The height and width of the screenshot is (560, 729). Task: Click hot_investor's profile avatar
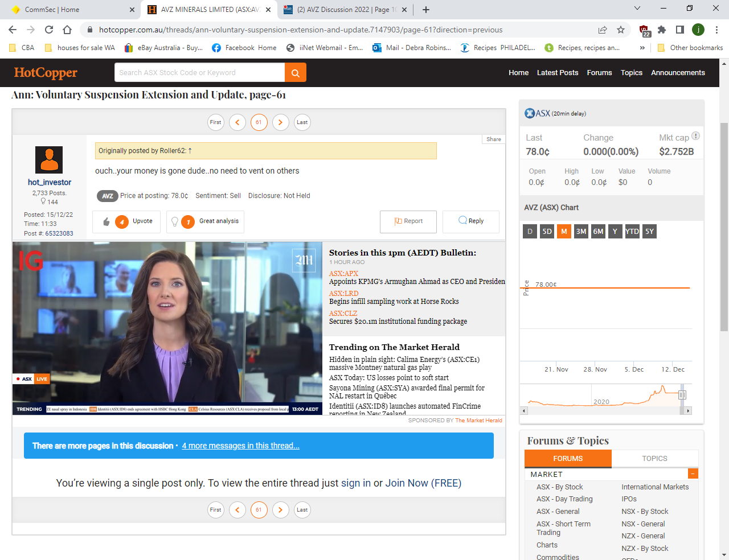point(49,159)
